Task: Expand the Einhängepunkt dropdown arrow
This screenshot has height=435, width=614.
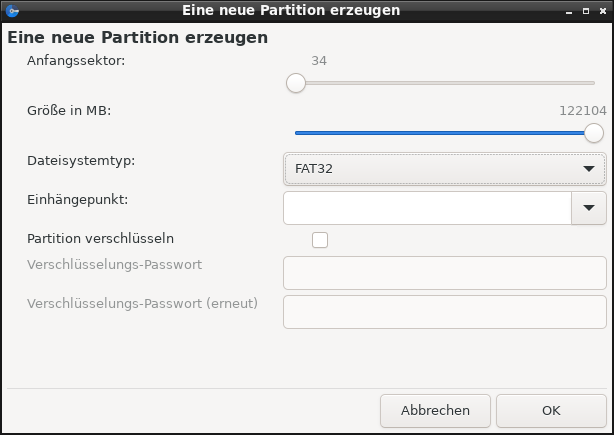Action: click(589, 208)
